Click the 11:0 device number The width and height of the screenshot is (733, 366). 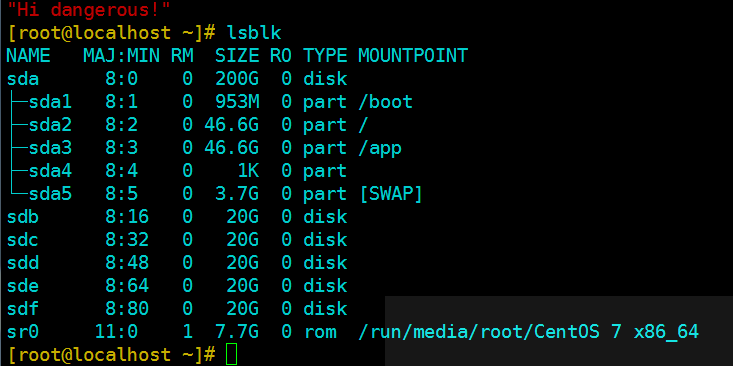(116, 332)
